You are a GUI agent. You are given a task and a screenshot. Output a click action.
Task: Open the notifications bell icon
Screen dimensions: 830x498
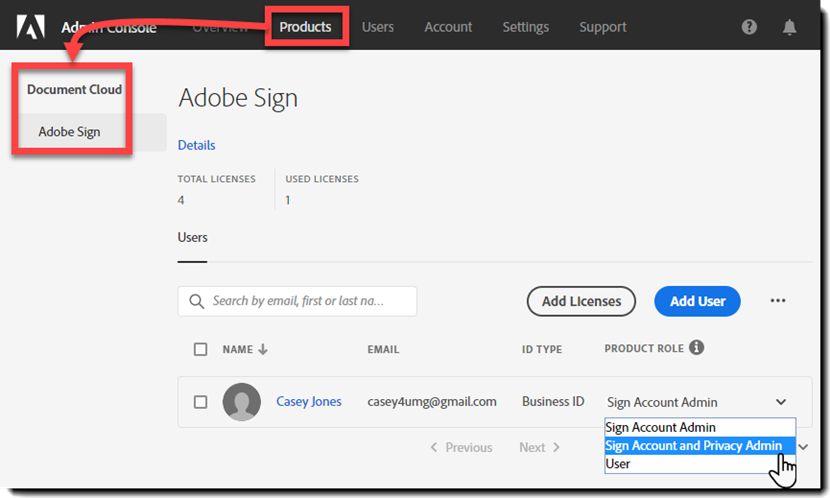(790, 27)
